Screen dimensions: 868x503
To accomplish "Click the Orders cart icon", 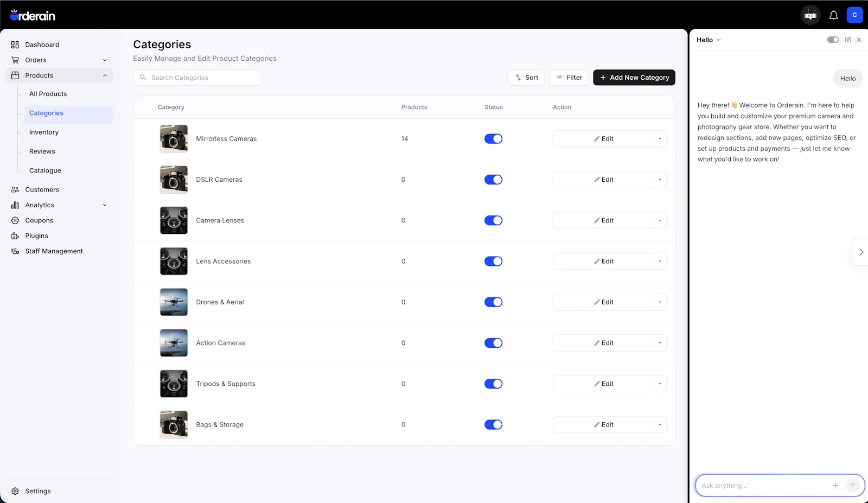I will point(15,60).
